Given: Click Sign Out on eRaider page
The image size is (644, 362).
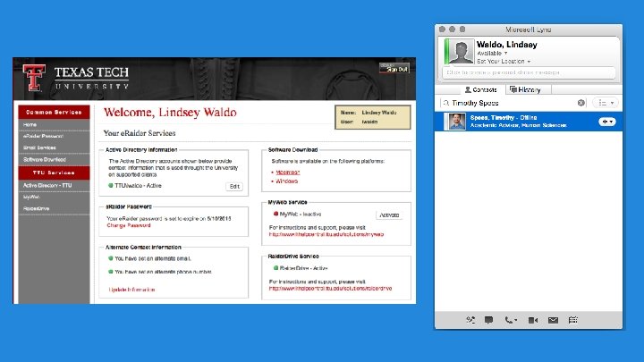Looking at the screenshot, I should coord(394,68).
